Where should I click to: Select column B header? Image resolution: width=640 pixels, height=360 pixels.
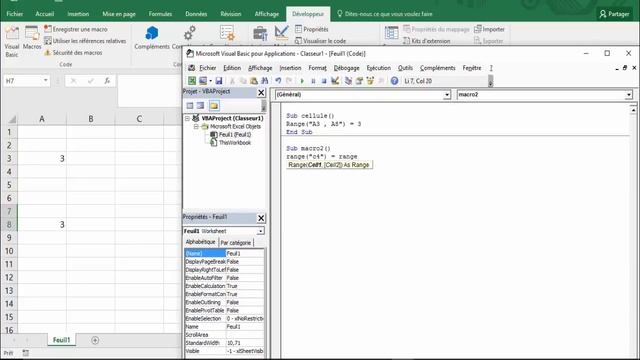[x=91, y=119]
